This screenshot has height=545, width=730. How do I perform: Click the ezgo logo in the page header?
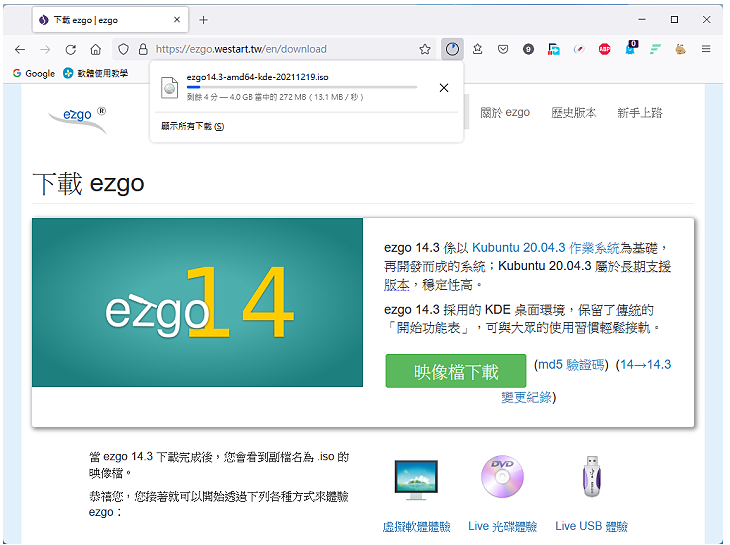[77, 119]
